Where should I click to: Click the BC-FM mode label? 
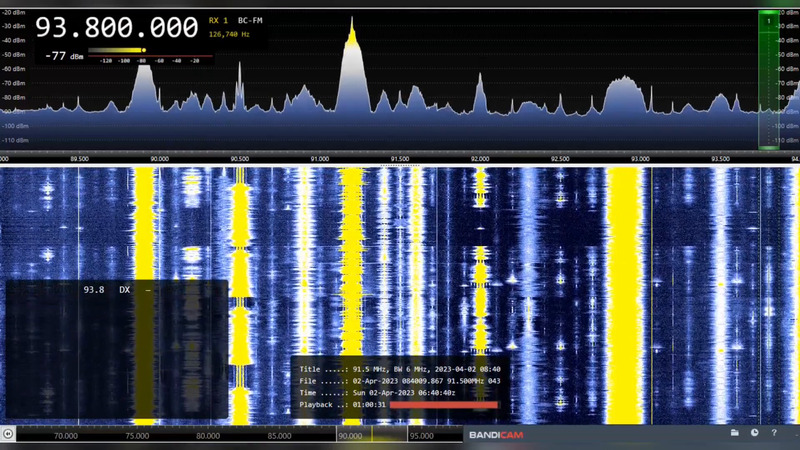(250, 20)
